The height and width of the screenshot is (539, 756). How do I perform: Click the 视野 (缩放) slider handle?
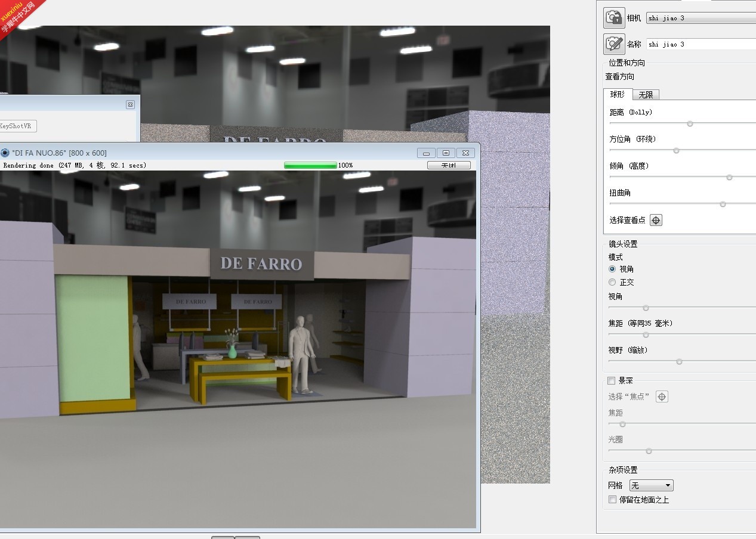[x=679, y=361]
